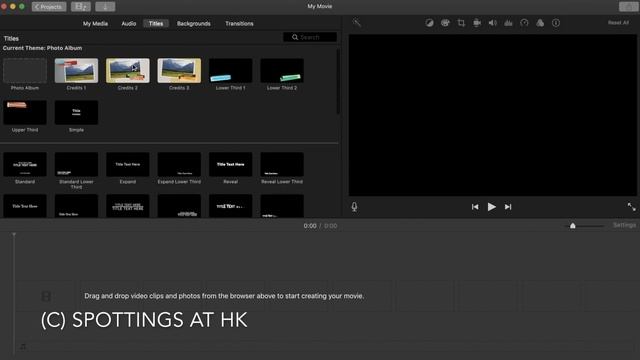This screenshot has width=640, height=360.
Task: Select the Simple title thumbnail
Action: [x=76, y=112]
